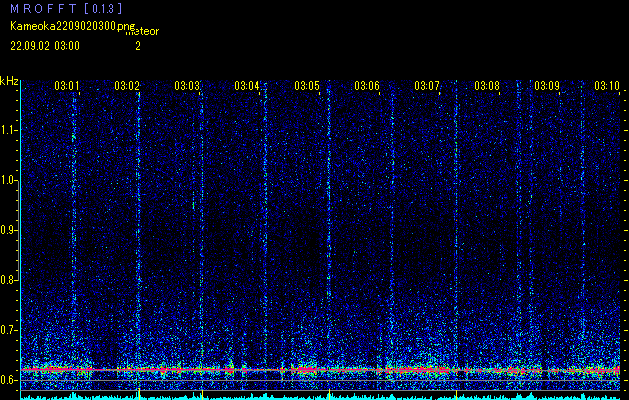Click the 03:10 time axis label
629x400 pixels.
tap(607, 86)
